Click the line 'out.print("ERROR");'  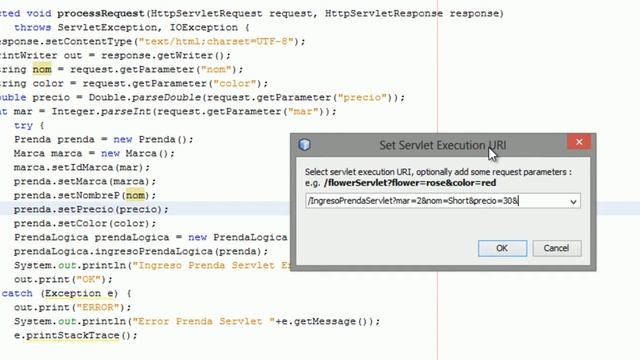tap(73, 307)
